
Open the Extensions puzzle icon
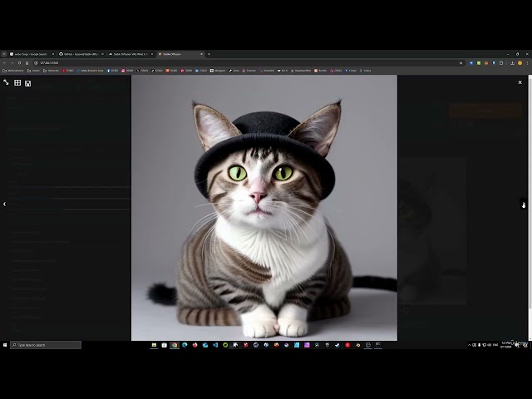coord(501,63)
